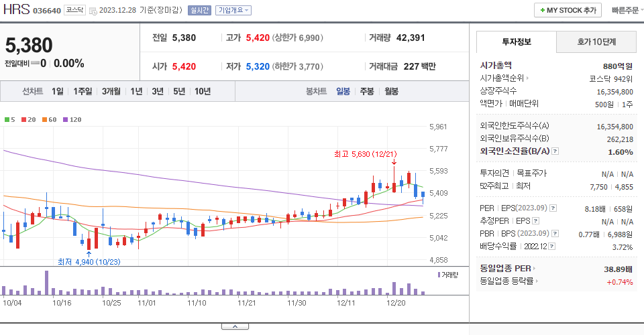The image size is (644, 335).
Task: Click the MY STOCK 추가 button
Action: coord(568,10)
